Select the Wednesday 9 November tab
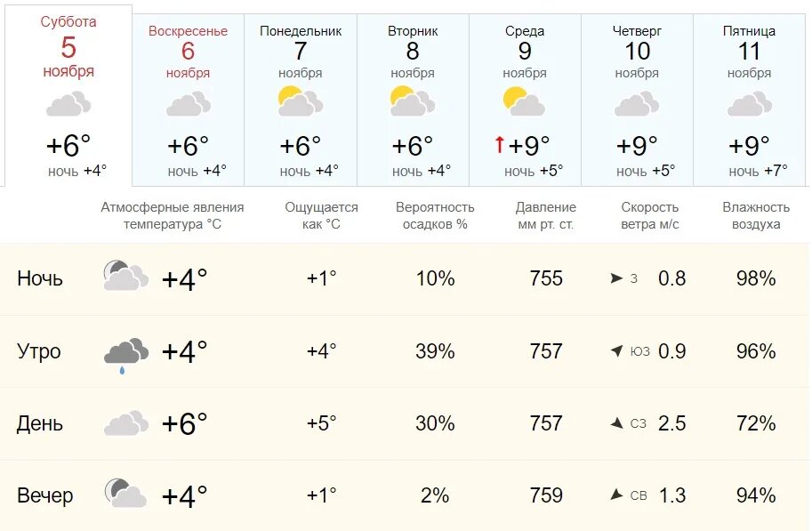 (x=525, y=100)
